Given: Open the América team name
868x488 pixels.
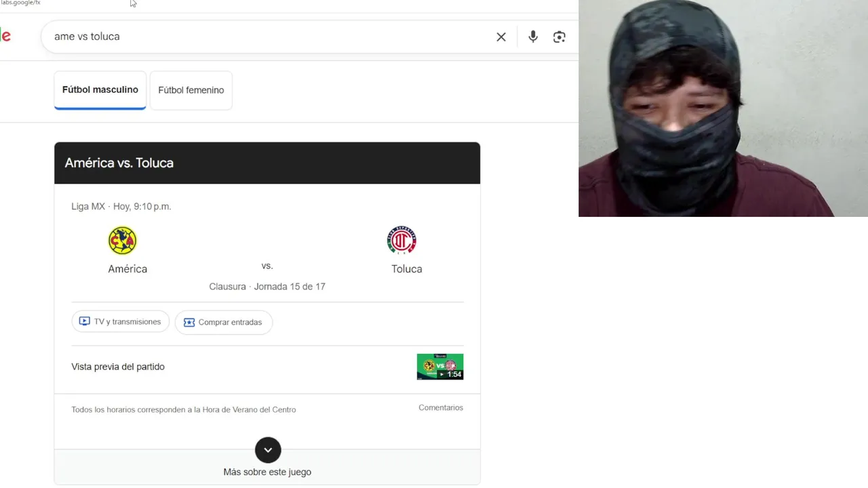Looking at the screenshot, I should [127, 269].
